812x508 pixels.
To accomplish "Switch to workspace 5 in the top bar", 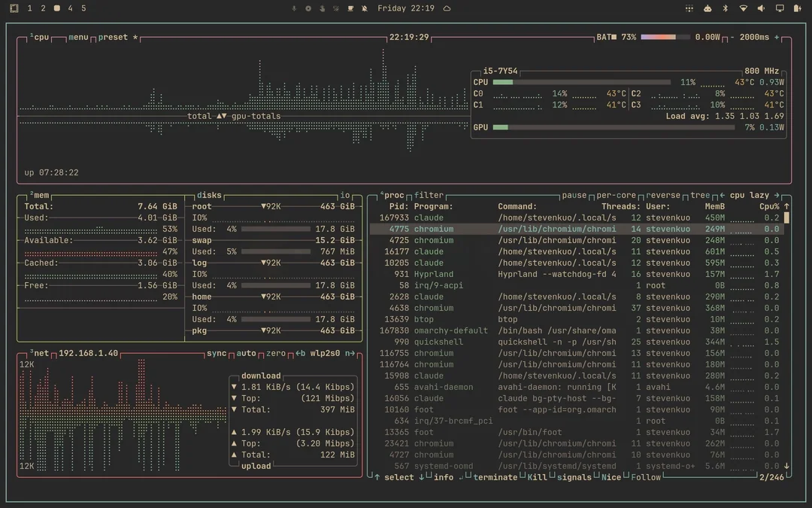I will point(84,8).
